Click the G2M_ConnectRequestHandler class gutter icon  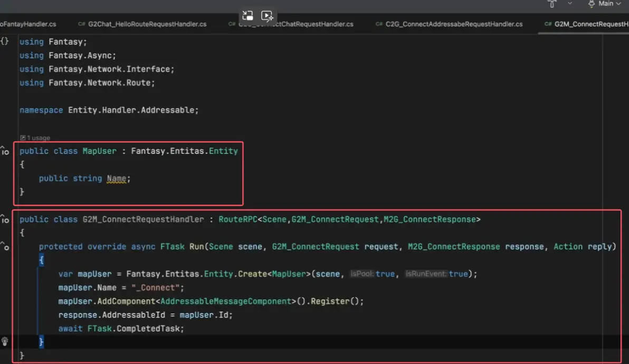pyautogui.click(x=5, y=219)
